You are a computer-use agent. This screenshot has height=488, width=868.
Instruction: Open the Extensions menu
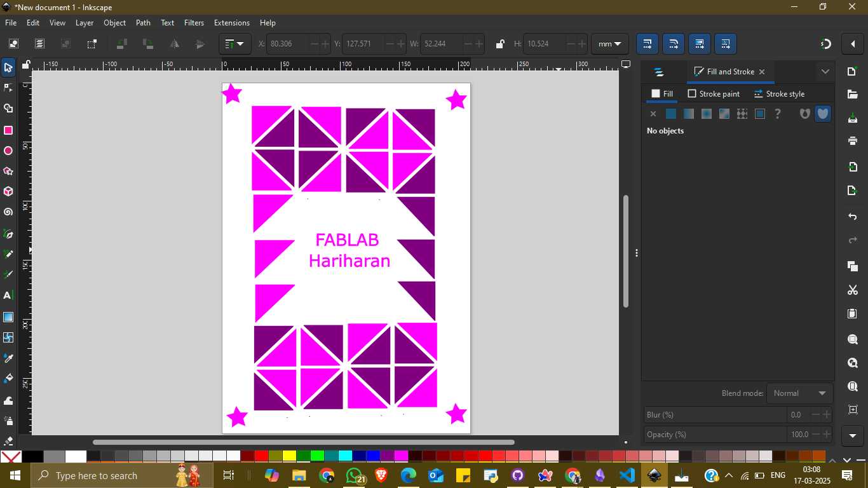(232, 23)
